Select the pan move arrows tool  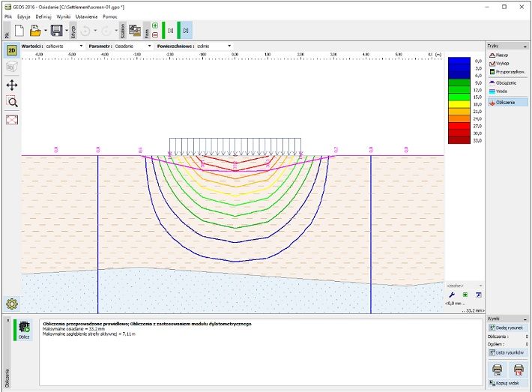[12, 85]
